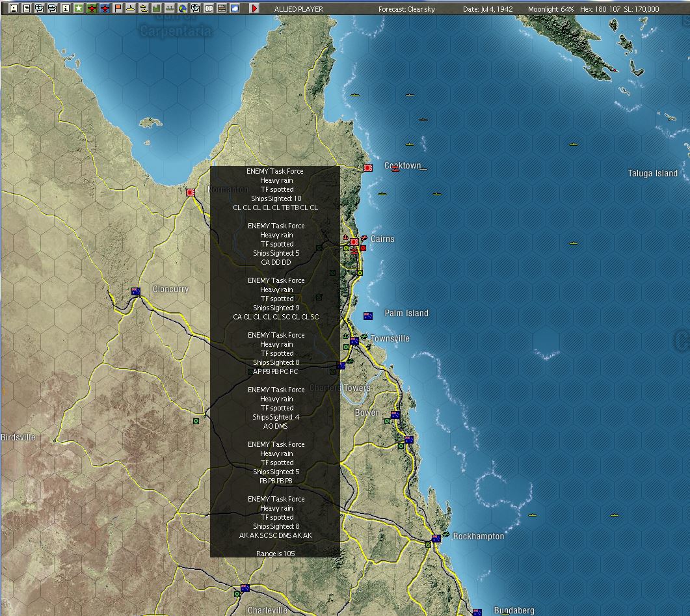Image resolution: width=690 pixels, height=616 pixels.
Task: Click the Palm Island map label
Action: [406, 313]
